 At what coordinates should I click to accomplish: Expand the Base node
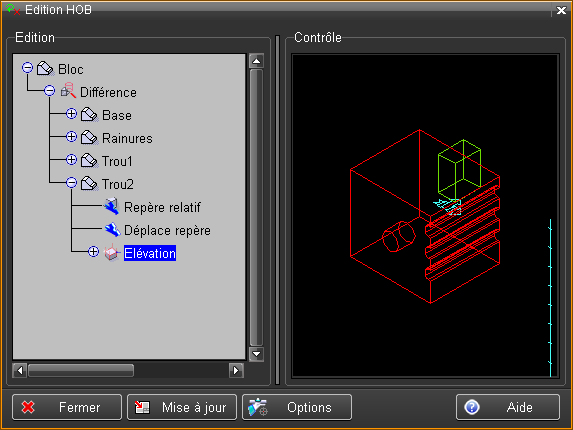[71, 114]
